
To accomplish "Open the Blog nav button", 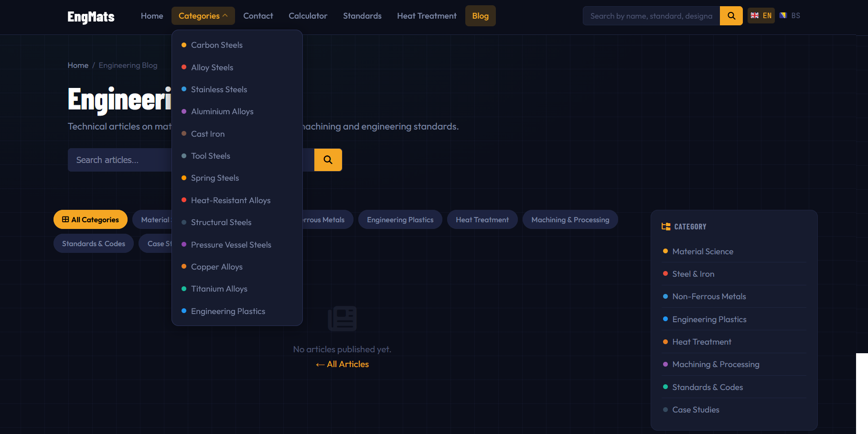I will [x=480, y=16].
